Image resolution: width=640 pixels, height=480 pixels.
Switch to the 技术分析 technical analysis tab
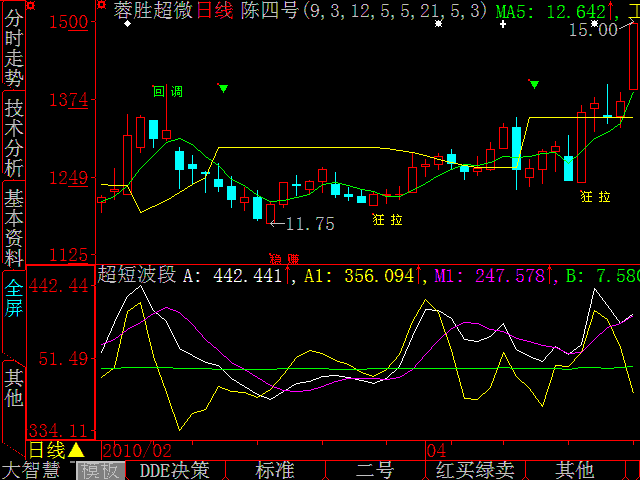pos(13,136)
